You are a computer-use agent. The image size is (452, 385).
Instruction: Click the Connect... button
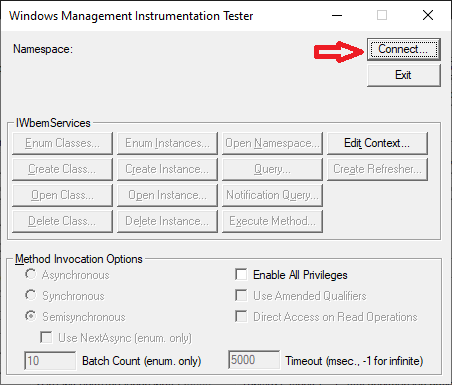tap(404, 49)
